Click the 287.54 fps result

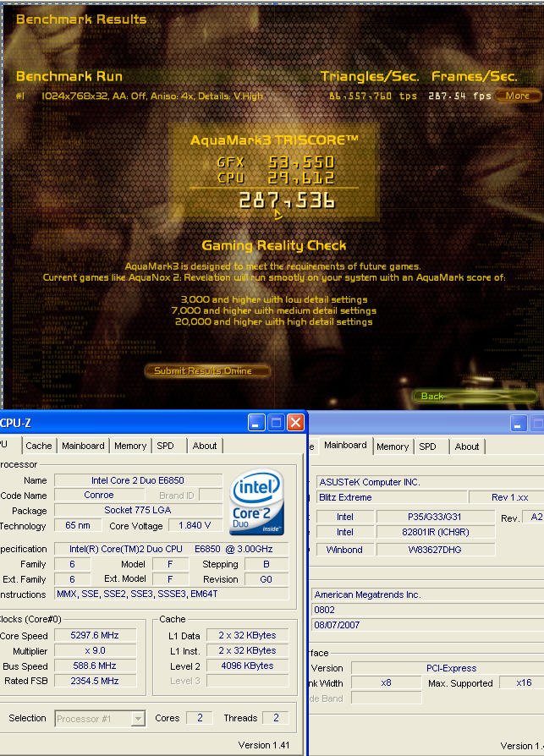tap(459, 96)
